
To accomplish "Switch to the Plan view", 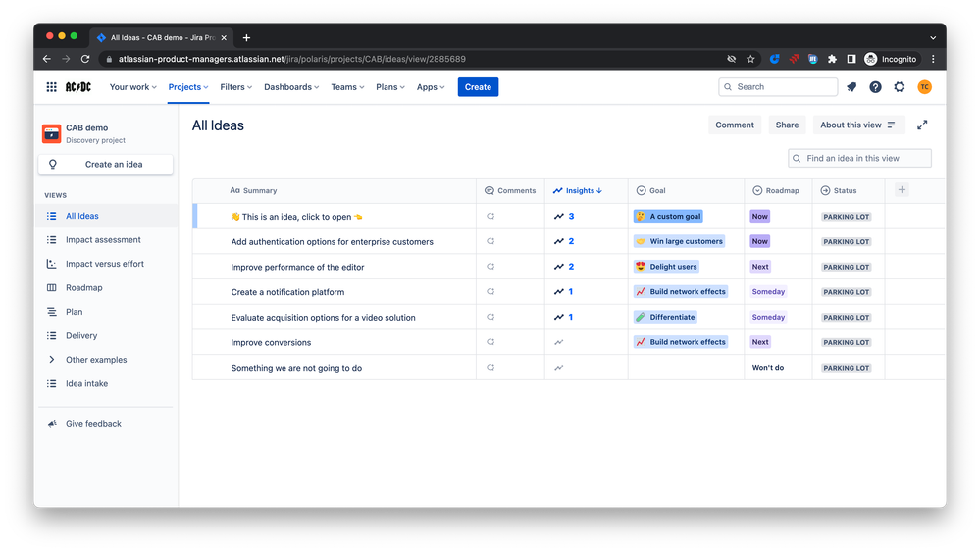I will pyautogui.click(x=108, y=312).
